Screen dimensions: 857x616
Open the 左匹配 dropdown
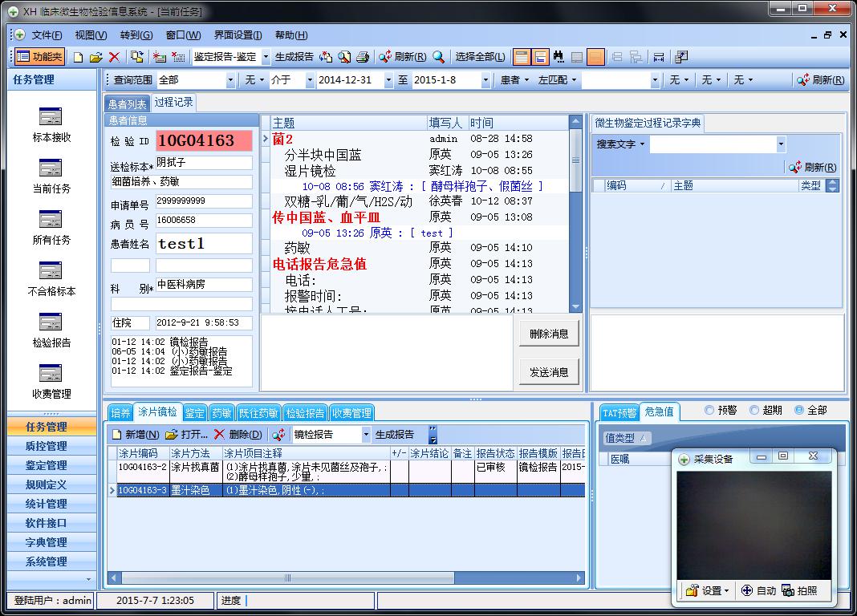(557, 79)
